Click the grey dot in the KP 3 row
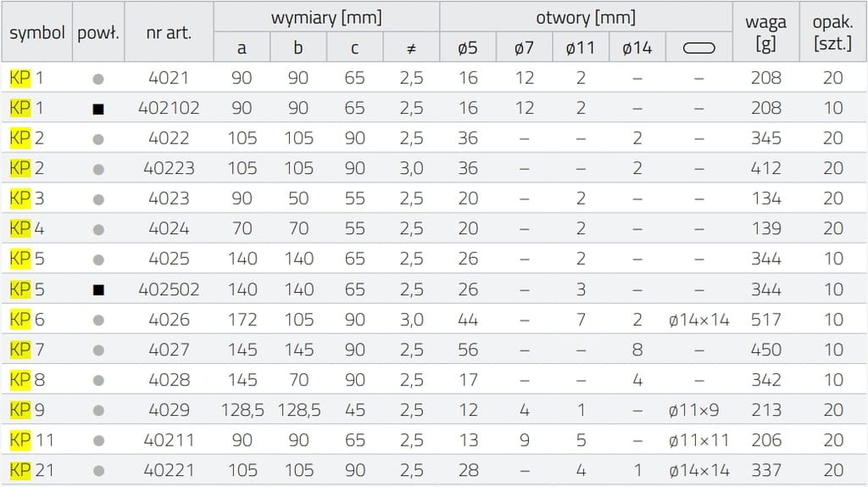The image size is (868, 487). click(98, 199)
